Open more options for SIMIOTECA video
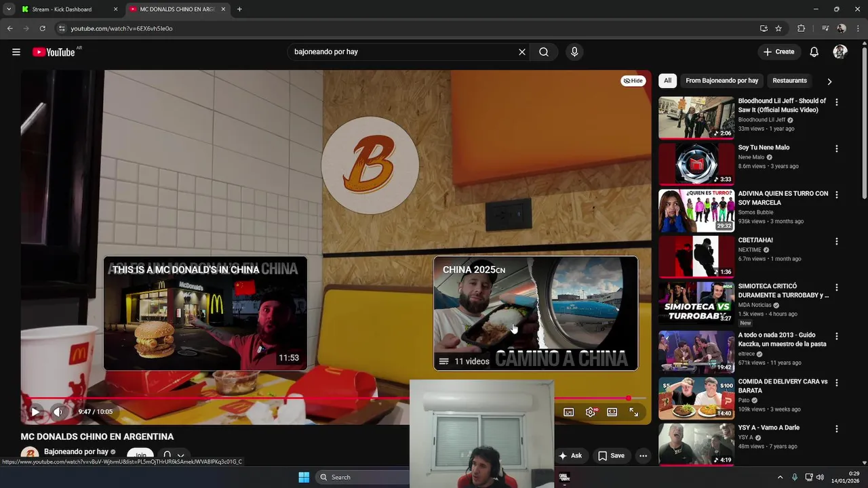The image size is (868, 488). coord(836,287)
